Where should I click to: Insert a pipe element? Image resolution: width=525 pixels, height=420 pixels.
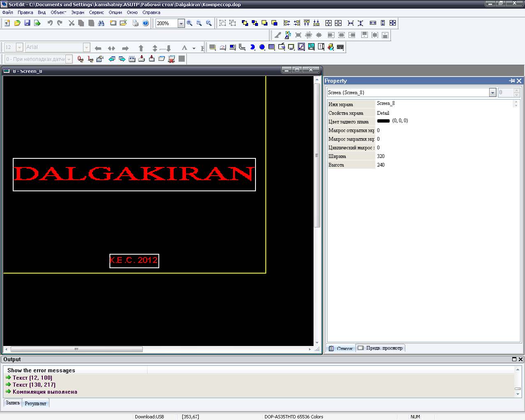click(242, 47)
